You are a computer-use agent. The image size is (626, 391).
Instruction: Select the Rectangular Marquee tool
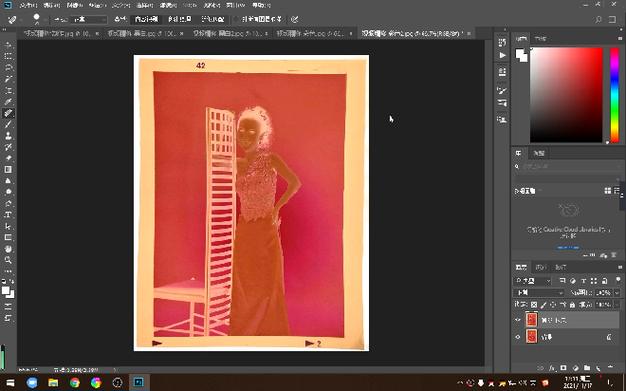point(8,56)
